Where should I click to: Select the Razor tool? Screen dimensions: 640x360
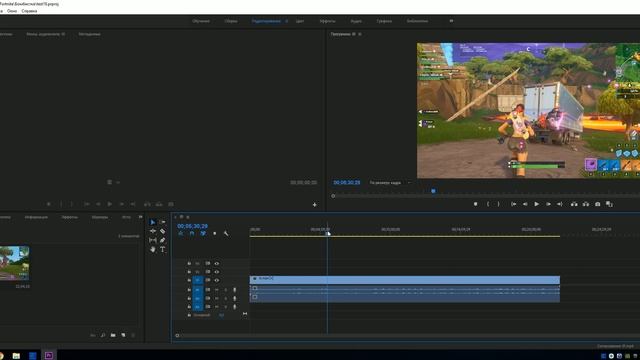coord(162,231)
